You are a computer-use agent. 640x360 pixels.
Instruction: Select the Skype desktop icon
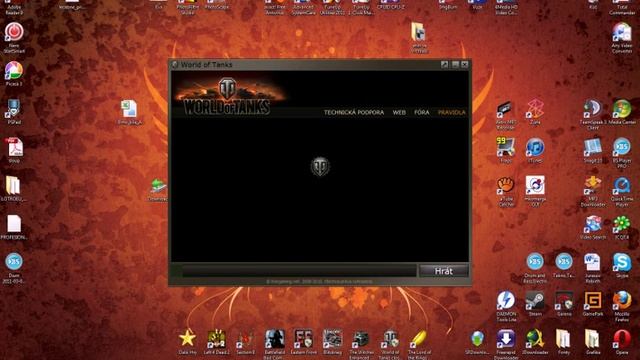tap(622, 262)
